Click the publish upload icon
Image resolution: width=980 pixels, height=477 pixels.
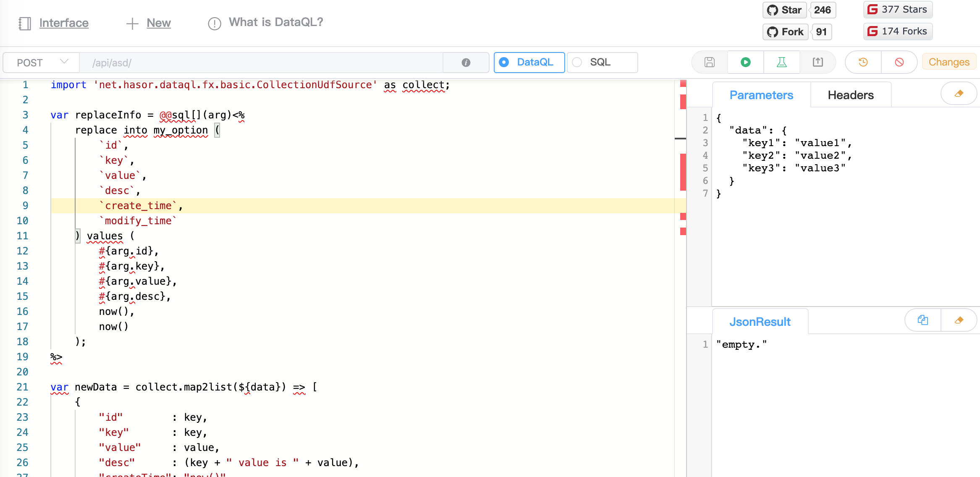[818, 62]
